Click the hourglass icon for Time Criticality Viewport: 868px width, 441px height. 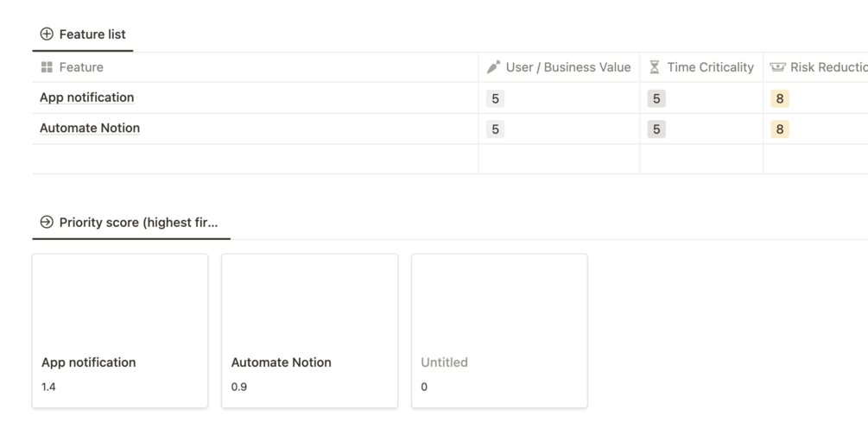pyautogui.click(x=655, y=67)
